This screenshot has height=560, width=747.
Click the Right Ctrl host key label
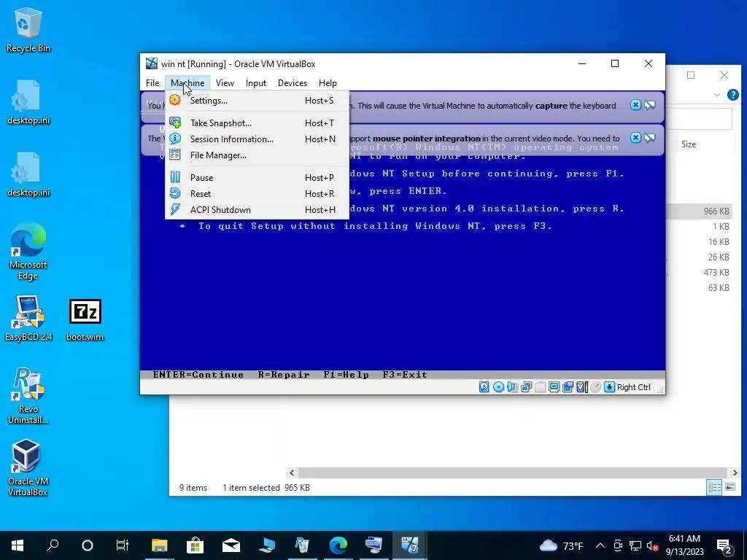click(x=634, y=387)
